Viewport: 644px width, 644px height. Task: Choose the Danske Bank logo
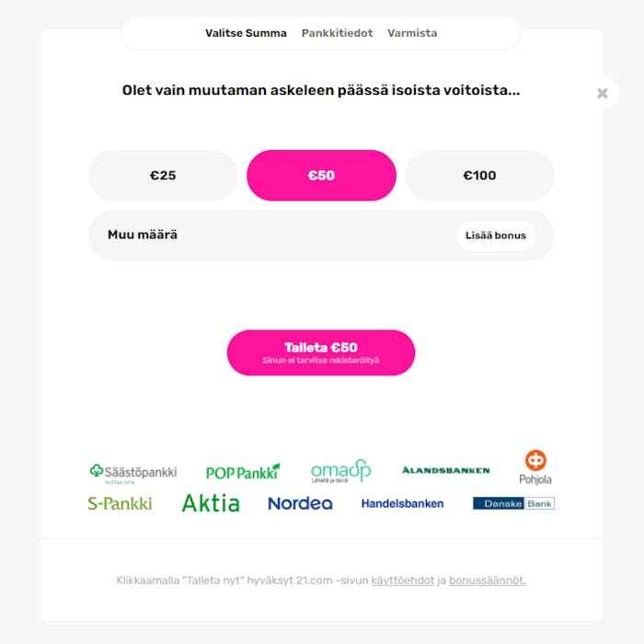[513, 503]
